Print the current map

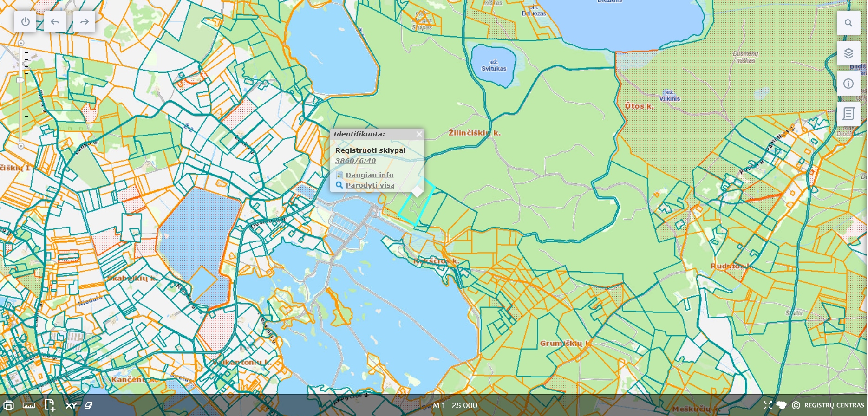[x=8, y=405]
